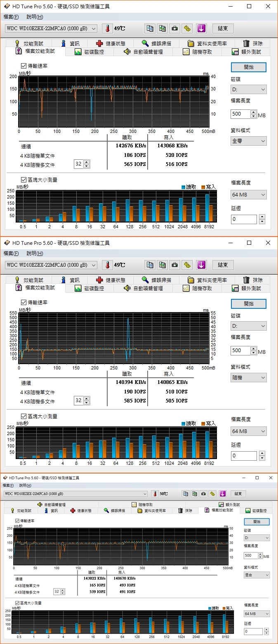Click the copy text icon in top window toolbar
The image size is (278, 644).
(x=150, y=28)
